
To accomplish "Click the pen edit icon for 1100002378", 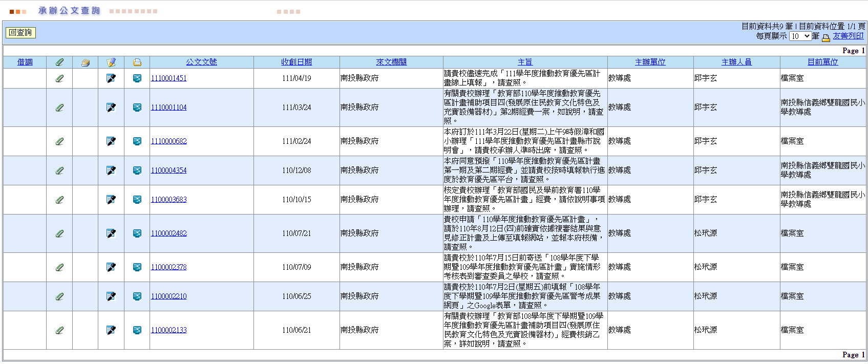I will coord(111,267).
